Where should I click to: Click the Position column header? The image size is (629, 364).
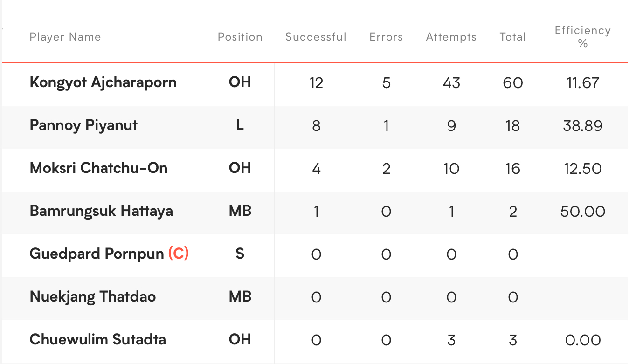click(240, 37)
